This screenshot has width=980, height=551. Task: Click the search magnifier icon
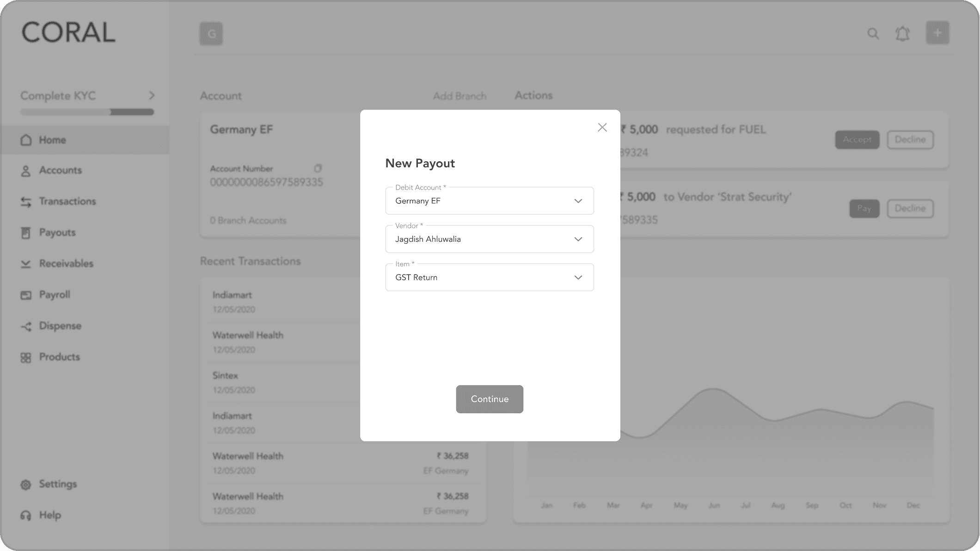pyautogui.click(x=873, y=33)
